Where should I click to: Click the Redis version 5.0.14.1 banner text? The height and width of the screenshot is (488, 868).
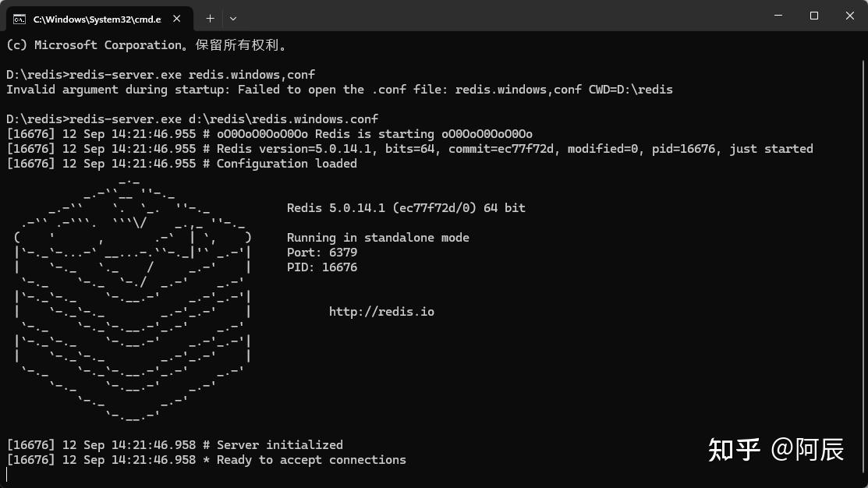point(406,208)
